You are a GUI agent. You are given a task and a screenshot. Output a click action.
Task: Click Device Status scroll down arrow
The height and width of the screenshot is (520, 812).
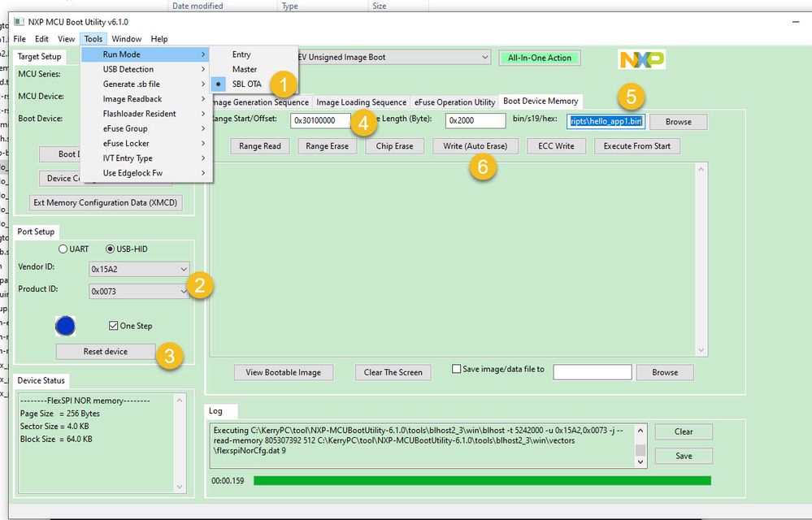[180, 487]
